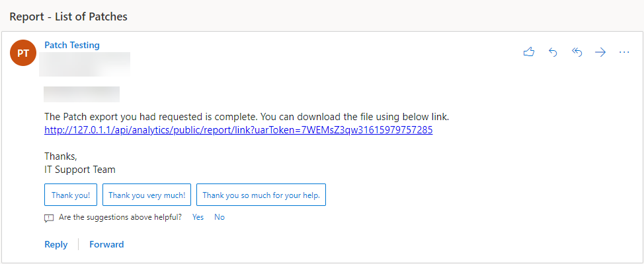Image resolution: width=644 pixels, height=264 pixels.
Task: Click the Reply text at message bottom
Action: (x=56, y=245)
